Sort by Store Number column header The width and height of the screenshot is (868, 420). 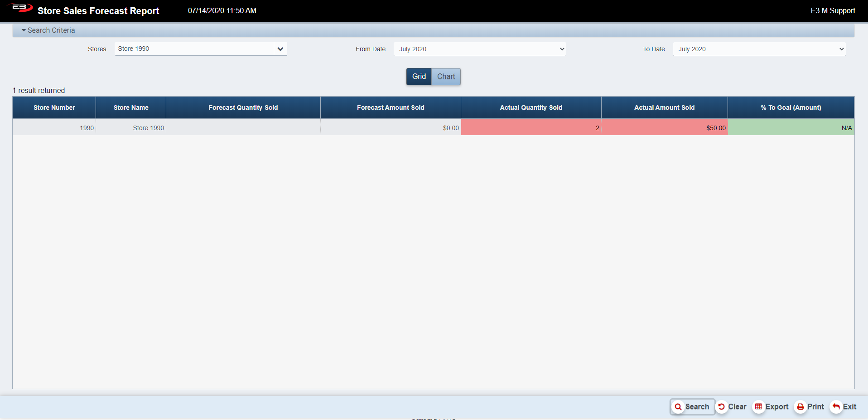[54, 107]
